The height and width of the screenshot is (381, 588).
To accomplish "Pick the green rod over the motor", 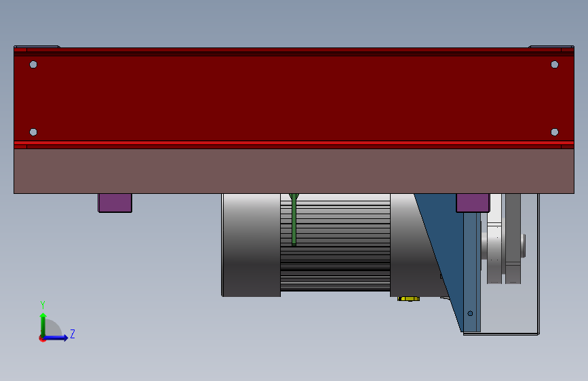I will 294,220.
